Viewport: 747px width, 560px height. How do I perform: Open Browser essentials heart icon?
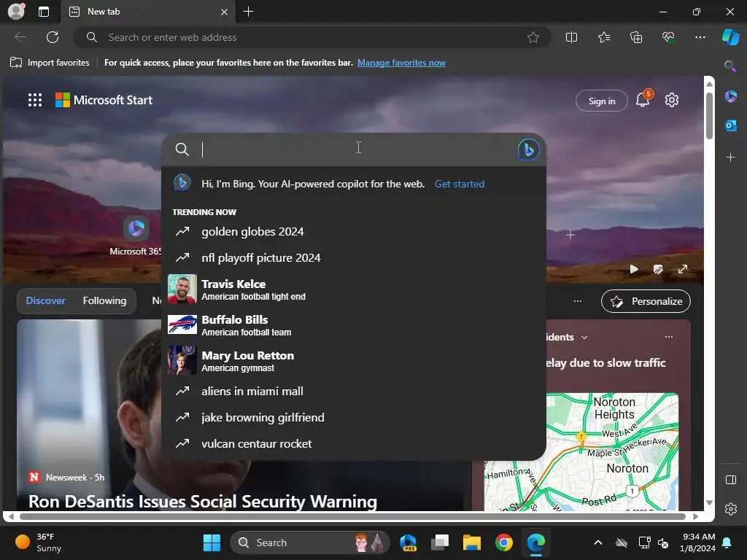668,37
